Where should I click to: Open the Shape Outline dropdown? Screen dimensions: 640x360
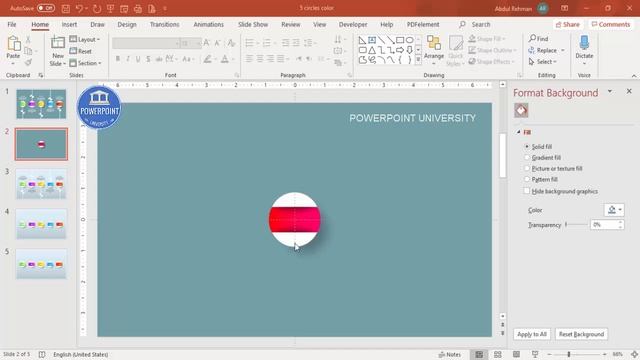492,50
